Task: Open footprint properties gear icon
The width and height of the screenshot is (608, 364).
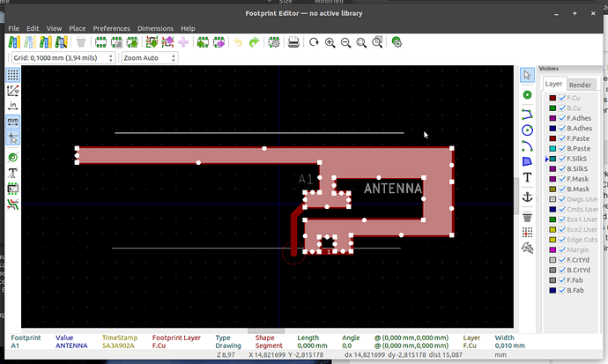Action: pos(274,42)
